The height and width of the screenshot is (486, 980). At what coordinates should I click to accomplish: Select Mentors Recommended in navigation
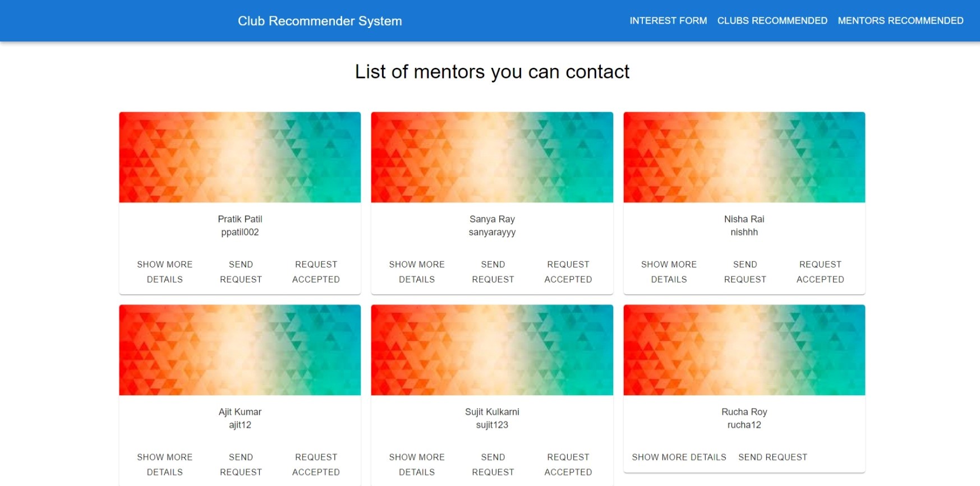click(x=900, y=21)
